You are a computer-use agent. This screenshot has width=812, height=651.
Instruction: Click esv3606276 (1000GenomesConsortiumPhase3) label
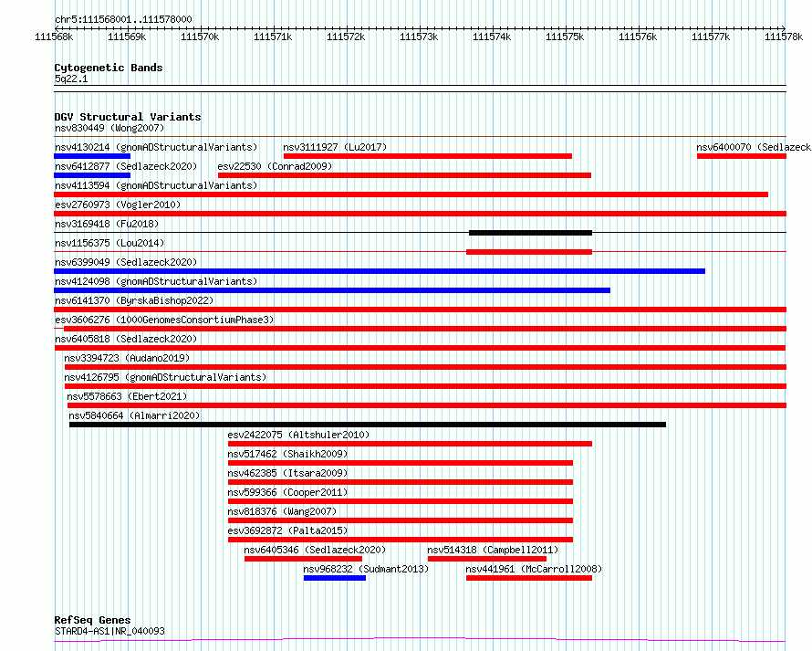(x=164, y=320)
